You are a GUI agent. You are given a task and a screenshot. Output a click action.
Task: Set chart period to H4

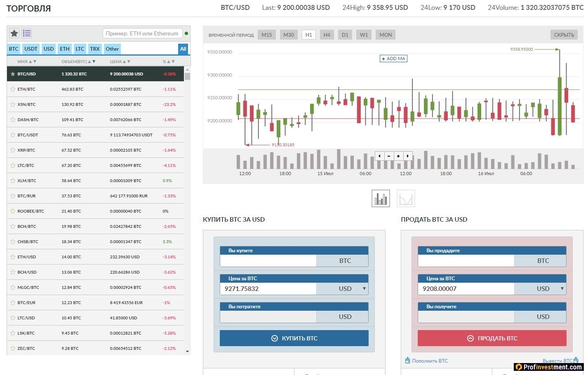327,35
